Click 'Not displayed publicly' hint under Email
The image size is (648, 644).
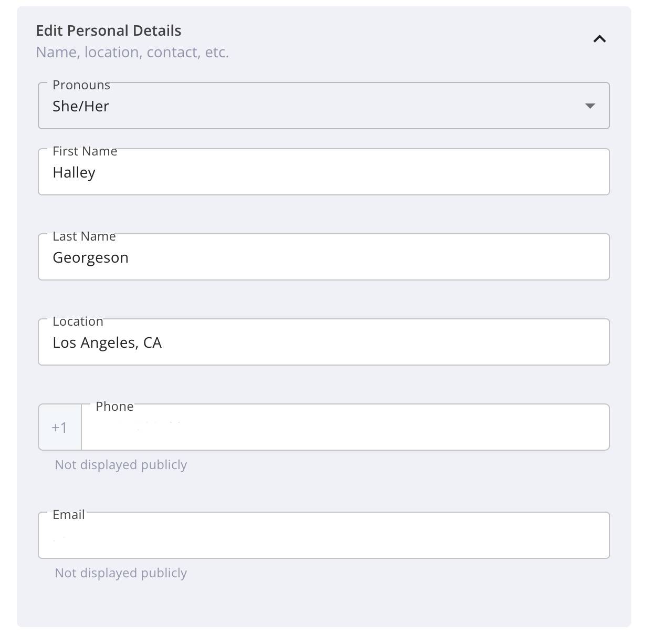tap(121, 573)
